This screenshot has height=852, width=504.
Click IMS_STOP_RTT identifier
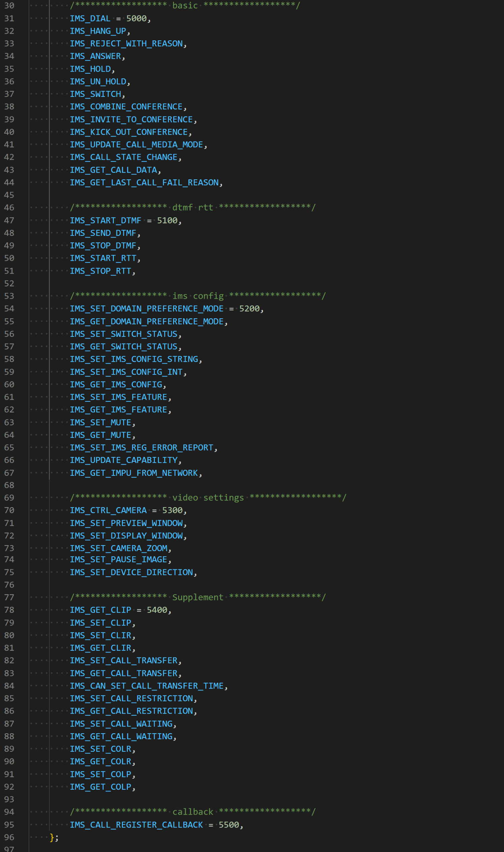point(101,271)
